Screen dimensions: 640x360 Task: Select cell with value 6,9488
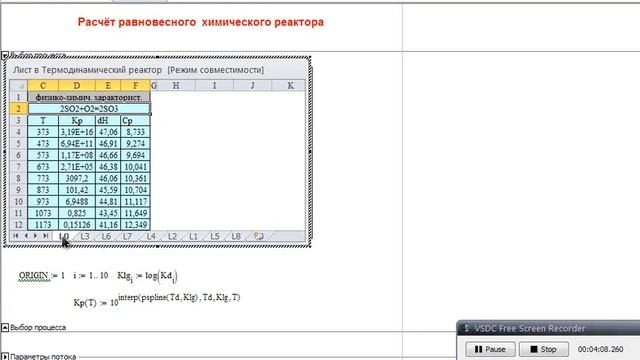[77, 202]
